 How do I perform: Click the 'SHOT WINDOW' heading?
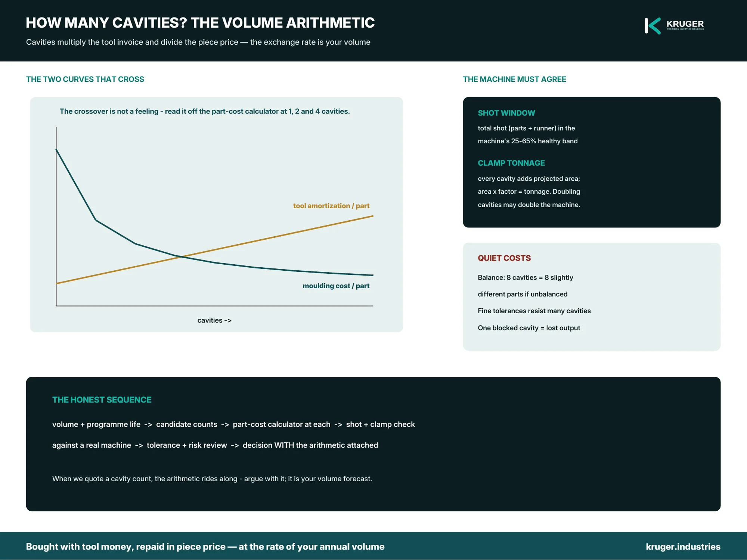pos(506,113)
